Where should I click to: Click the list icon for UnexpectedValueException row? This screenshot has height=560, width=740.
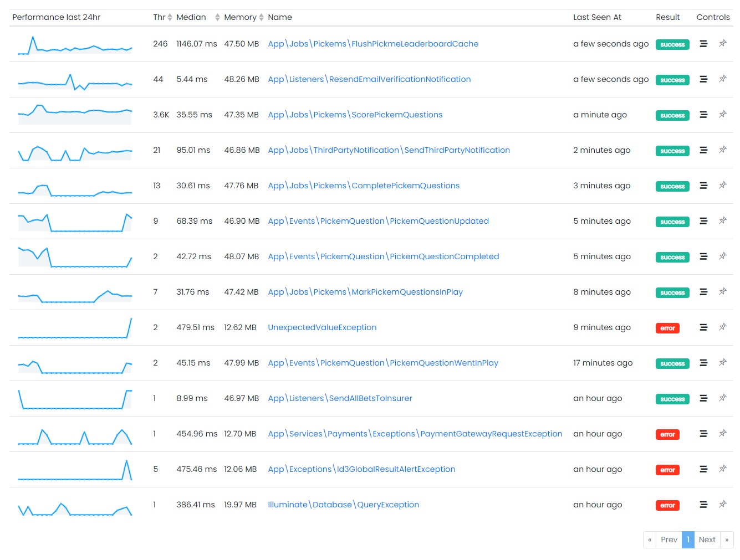703,327
